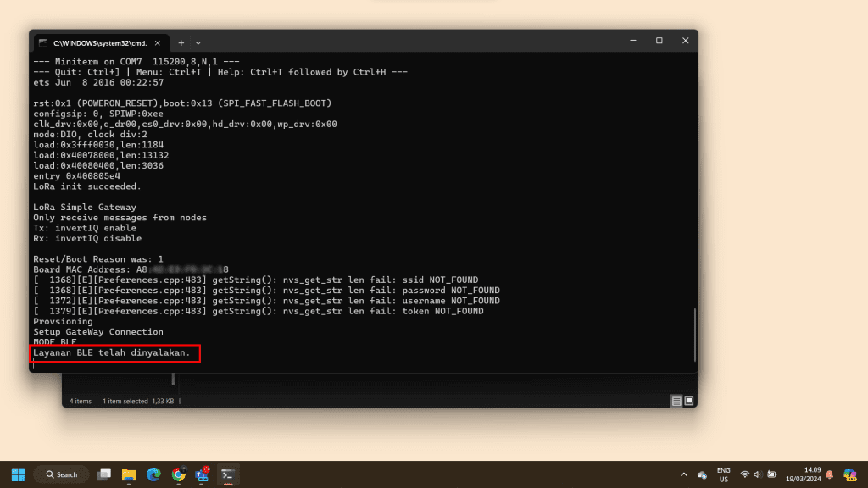Viewport: 868px width, 488px height.
Task: Switch File Explorer to large thumbnails view
Action: coord(689,401)
